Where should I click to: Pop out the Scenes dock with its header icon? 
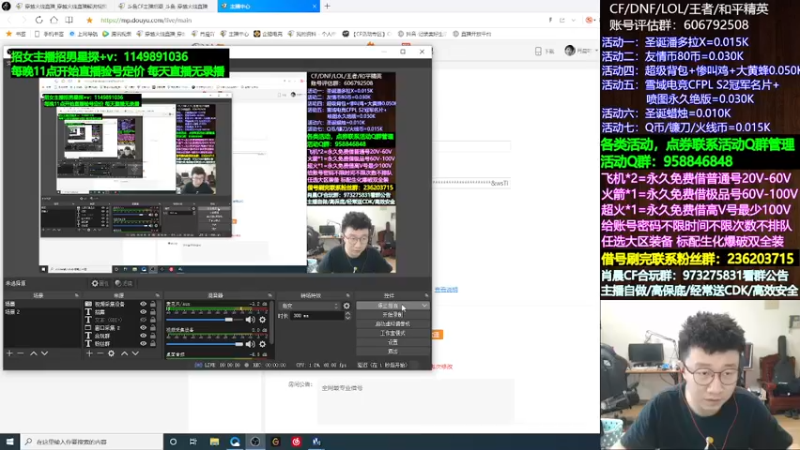click(77, 295)
